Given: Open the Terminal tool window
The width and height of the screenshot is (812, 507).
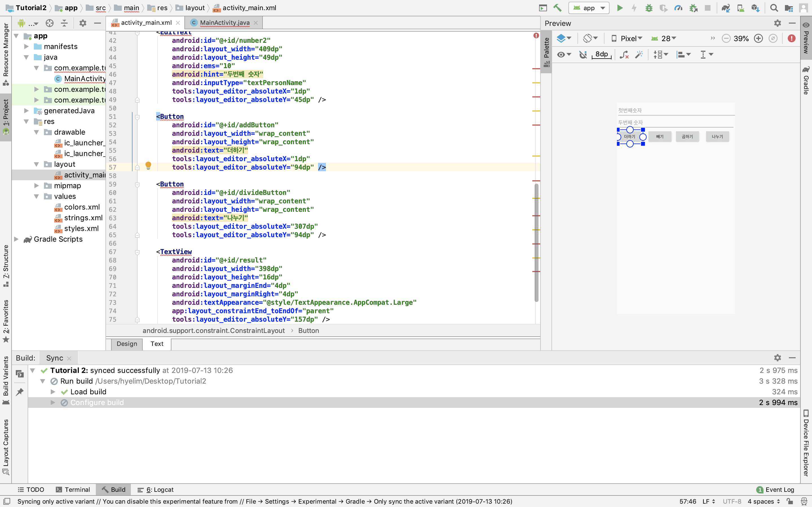Looking at the screenshot, I should [x=73, y=490].
